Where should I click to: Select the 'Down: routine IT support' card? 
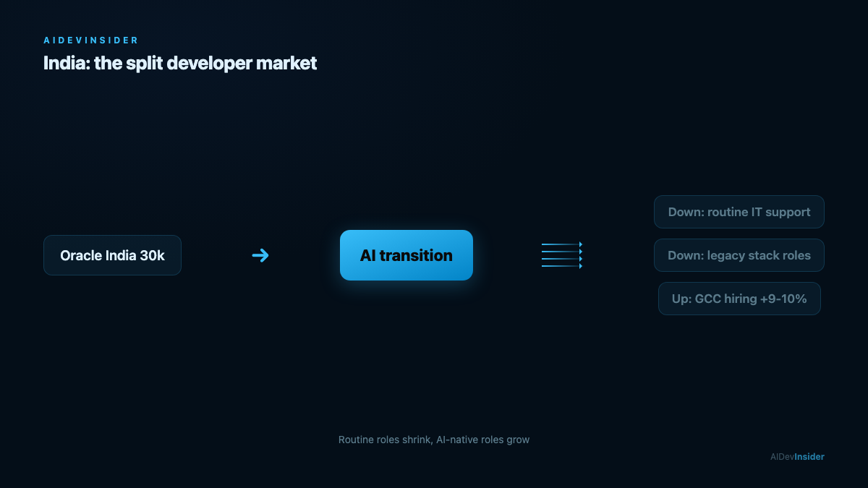(739, 212)
